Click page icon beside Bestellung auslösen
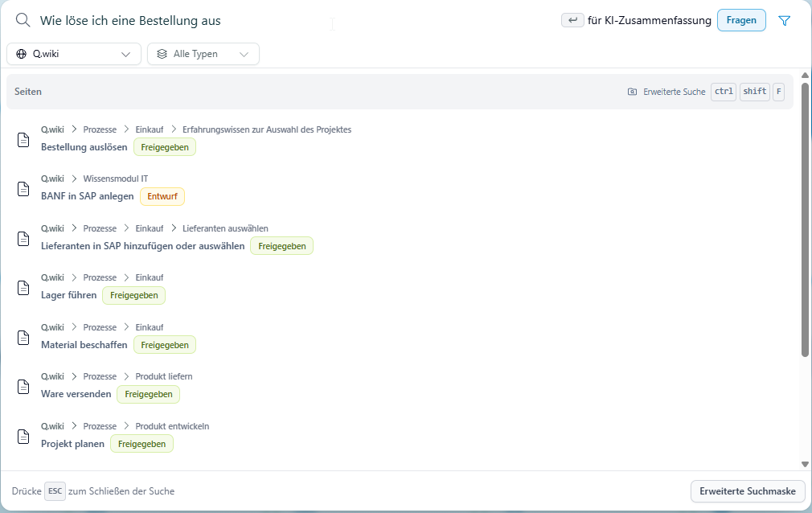 pos(23,140)
